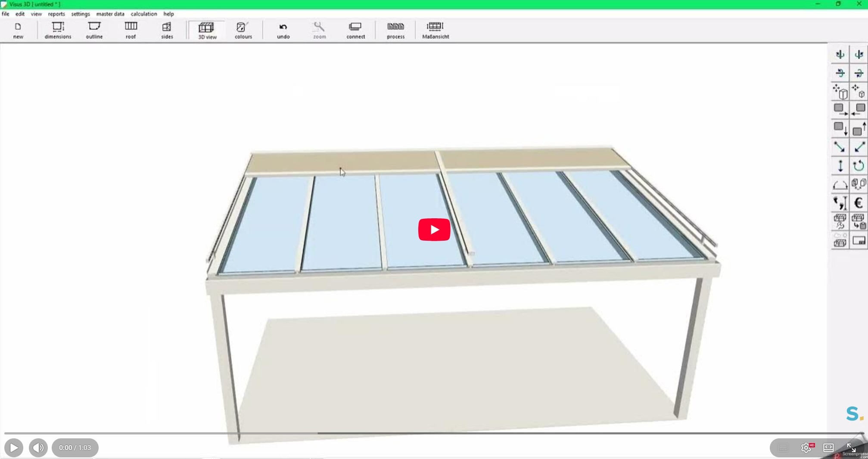This screenshot has width=868, height=459.
Task: Click the sides toolbar icon
Action: pos(167,31)
